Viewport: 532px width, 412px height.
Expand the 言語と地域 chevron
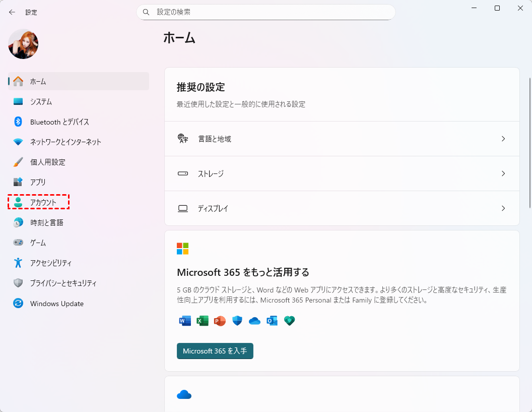pos(503,139)
